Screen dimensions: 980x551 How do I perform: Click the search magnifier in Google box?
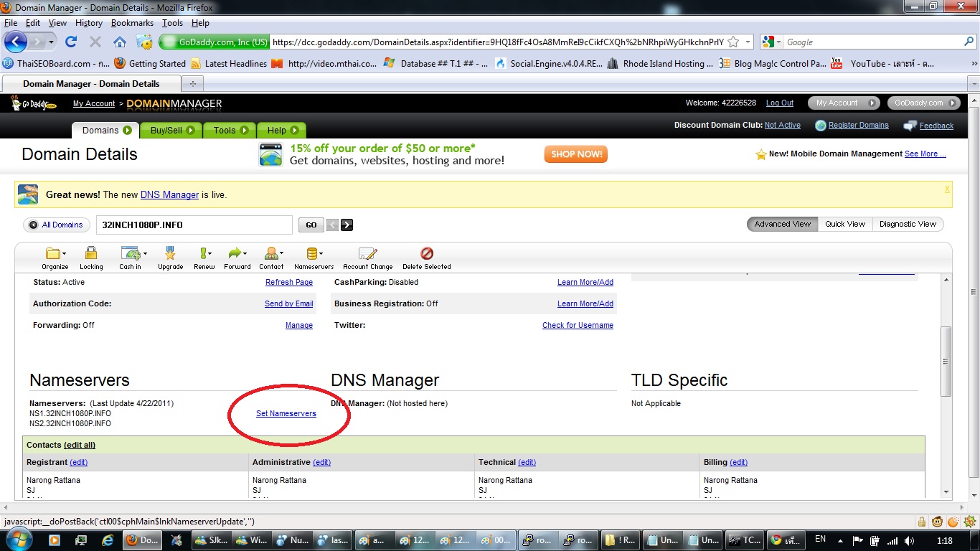point(969,42)
